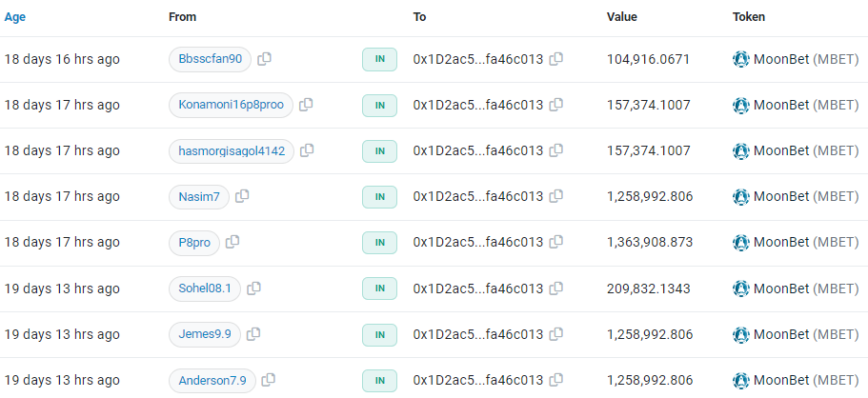
Task: Copy the To address in the Konamoni16p8proo row
Action: (556, 105)
